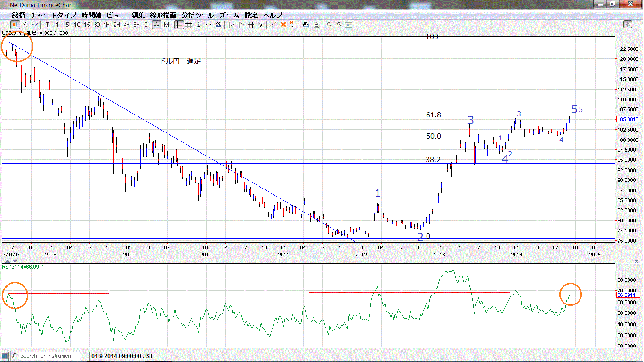This screenshot has width=644, height=362.
Task: Select the OHLC bar chart type icon
Action: [x=25, y=25]
